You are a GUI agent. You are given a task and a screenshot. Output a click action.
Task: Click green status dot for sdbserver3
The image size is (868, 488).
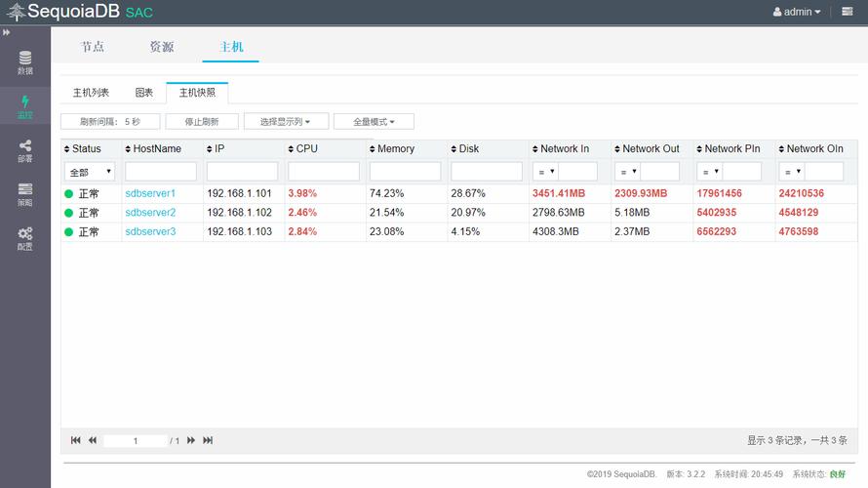68,232
